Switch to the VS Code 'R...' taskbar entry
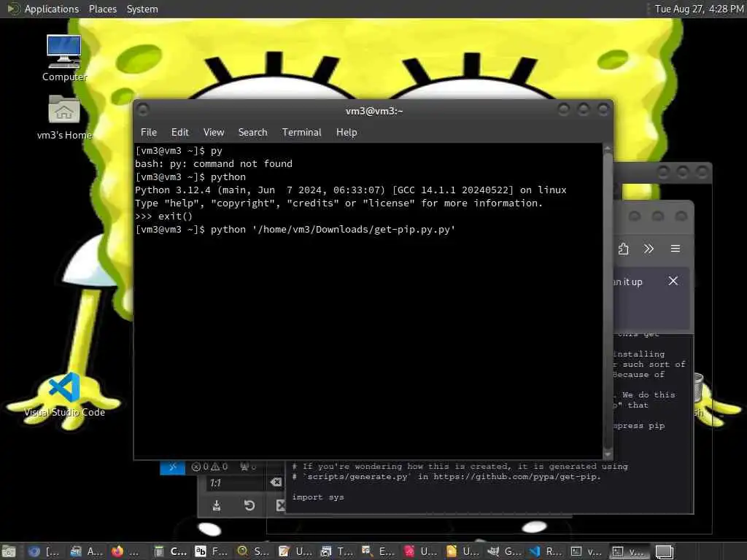 tap(546, 551)
